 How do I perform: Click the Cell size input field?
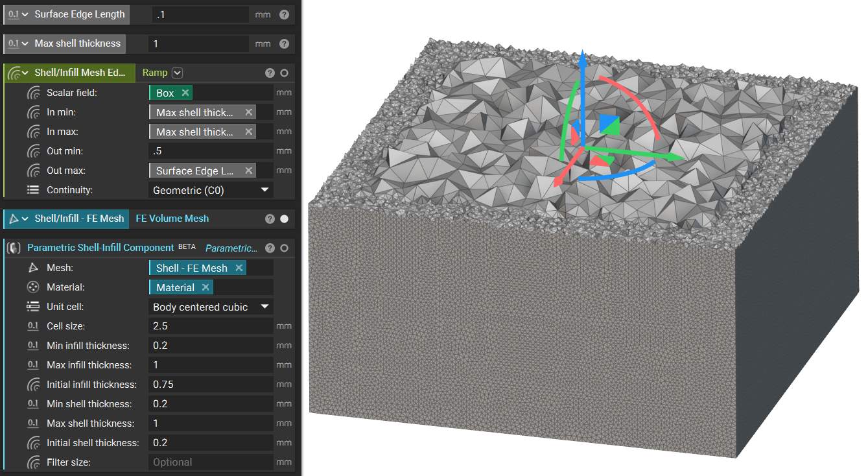(211, 326)
